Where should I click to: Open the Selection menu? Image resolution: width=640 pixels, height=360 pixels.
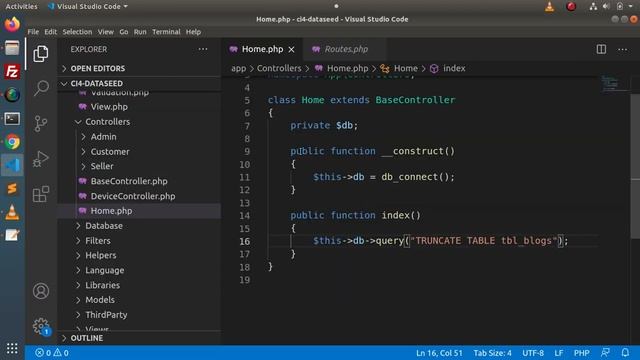tap(77, 32)
